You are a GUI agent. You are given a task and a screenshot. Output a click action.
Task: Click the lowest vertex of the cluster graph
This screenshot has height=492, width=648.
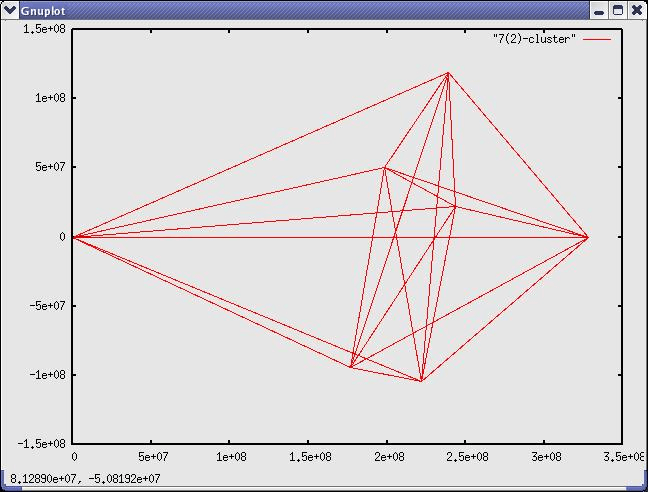point(422,381)
